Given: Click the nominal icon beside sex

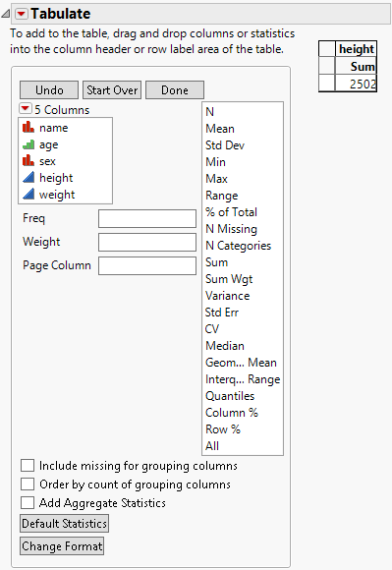Looking at the screenshot, I should (x=28, y=160).
